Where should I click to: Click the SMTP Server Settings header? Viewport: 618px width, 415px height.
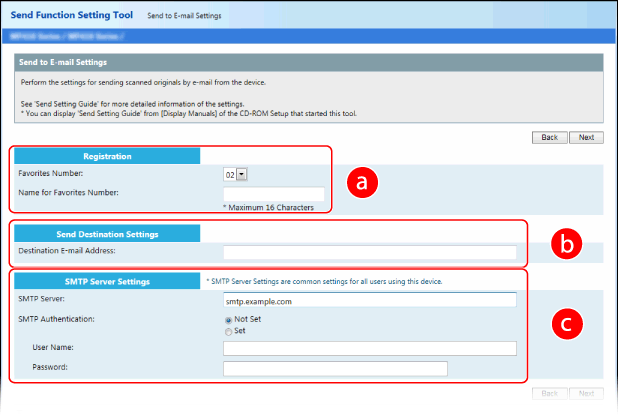(106, 281)
